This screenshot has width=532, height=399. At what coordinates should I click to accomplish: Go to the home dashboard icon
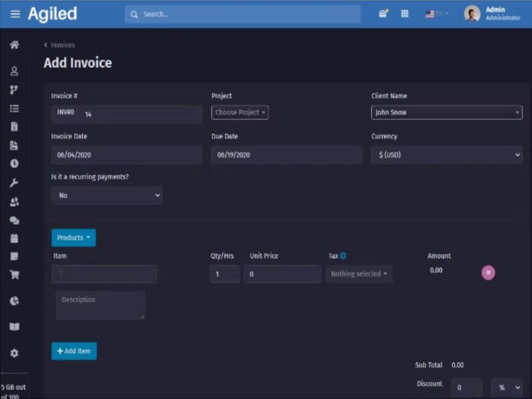pyautogui.click(x=14, y=45)
